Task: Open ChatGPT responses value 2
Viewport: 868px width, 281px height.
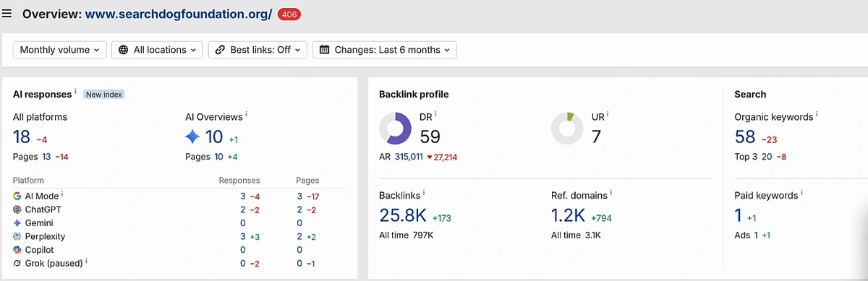Action: (x=243, y=209)
